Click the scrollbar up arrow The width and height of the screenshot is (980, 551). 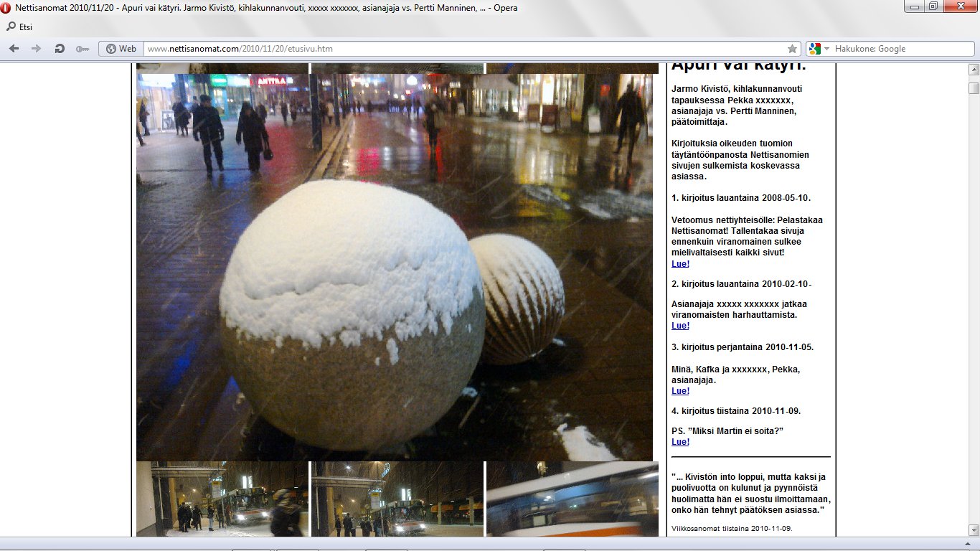(974, 70)
